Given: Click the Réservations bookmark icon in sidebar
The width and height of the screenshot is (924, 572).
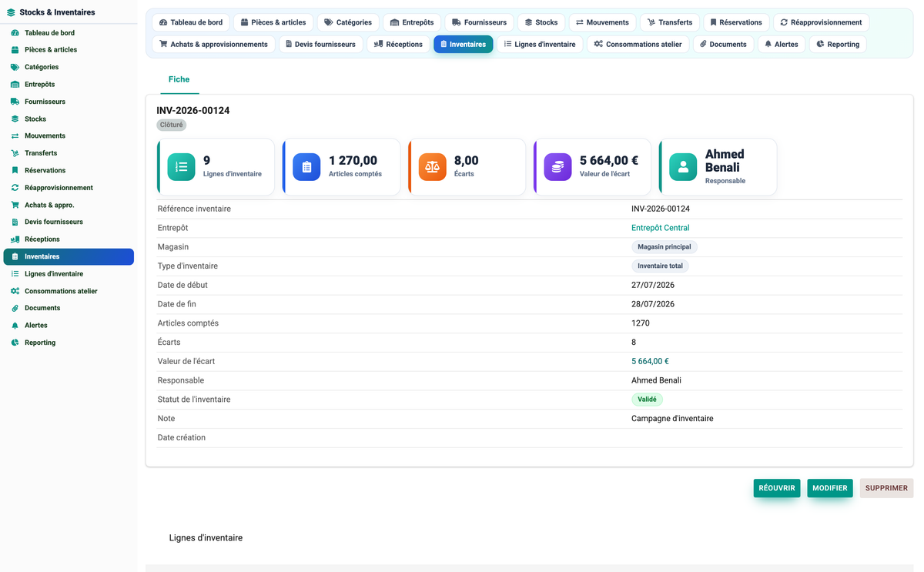Looking at the screenshot, I should point(15,170).
